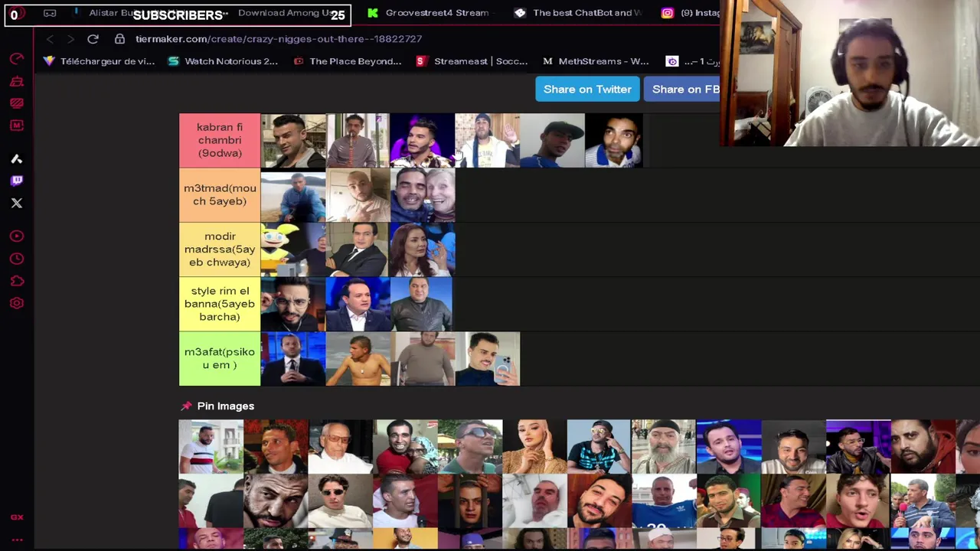This screenshot has height=551, width=980.
Task: Open Twitch from the sidebar
Action: (x=17, y=181)
